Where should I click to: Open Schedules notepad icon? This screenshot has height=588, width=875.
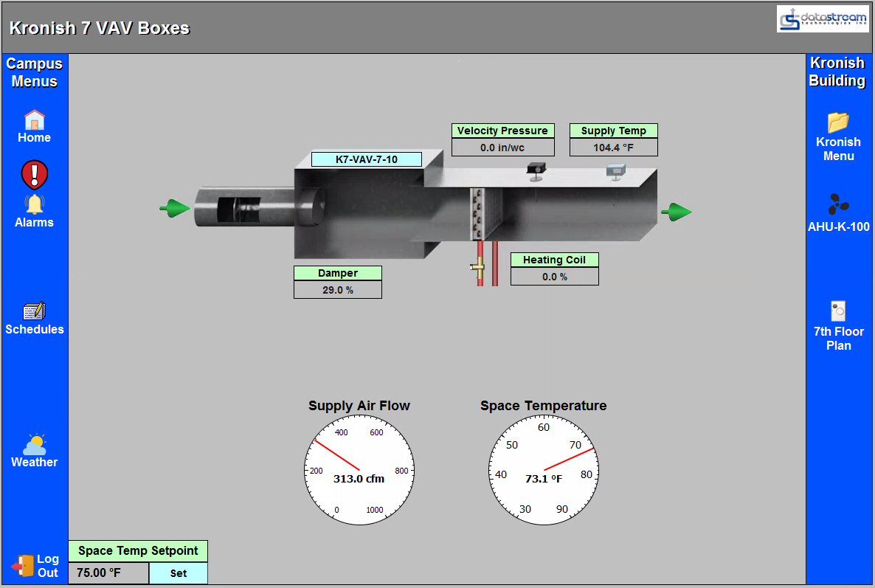click(35, 311)
